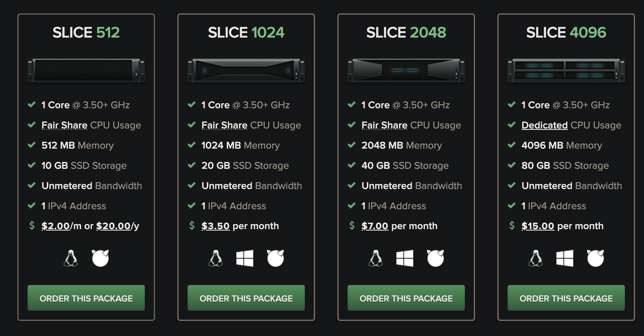Click the Windows logo under Slice 1024
Screen dimensions: 644x336
[245, 258]
